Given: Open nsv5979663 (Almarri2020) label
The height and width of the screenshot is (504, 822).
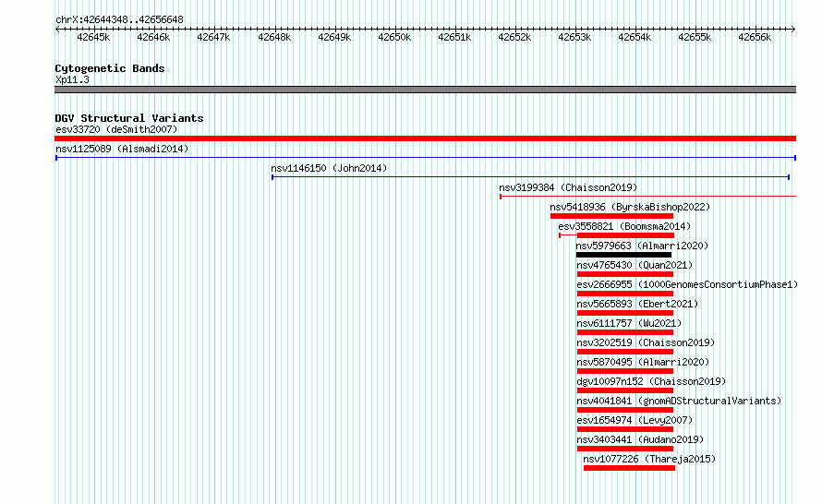Looking at the screenshot, I should (642, 246).
